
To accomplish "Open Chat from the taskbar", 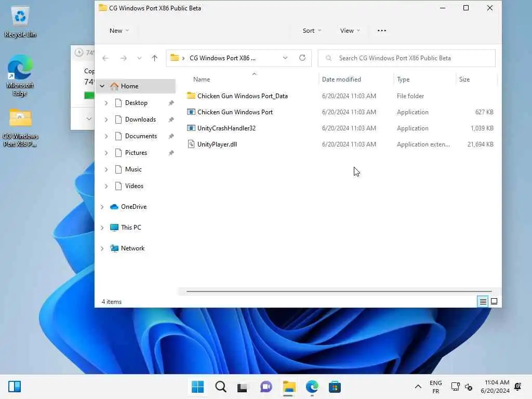I will point(266,387).
